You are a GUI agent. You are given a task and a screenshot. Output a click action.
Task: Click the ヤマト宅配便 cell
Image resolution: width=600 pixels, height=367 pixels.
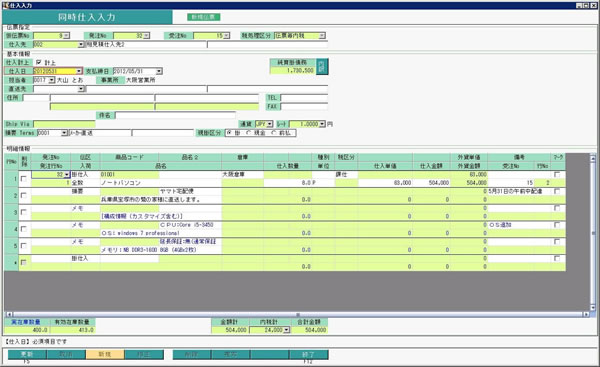(x=190, y=191)
